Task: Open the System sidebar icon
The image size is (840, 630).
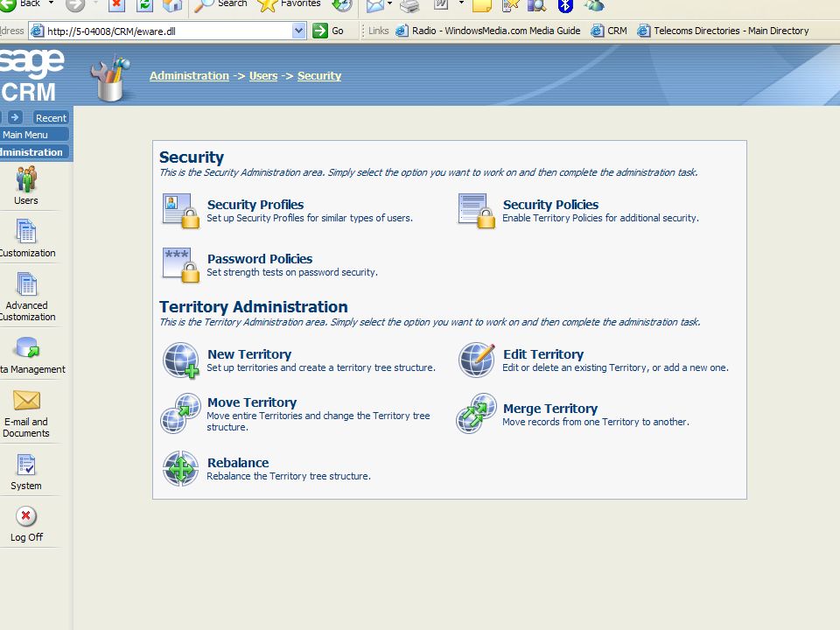Action: pyautogui.click(x=25, y=465)
